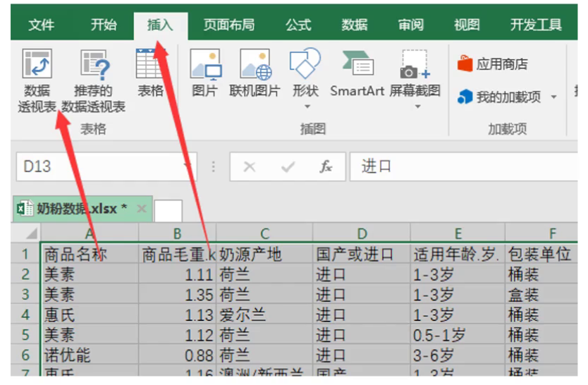Click the fx insert function button
The width and height of the screenshot is (588, 385).
pyautogui.click(x=326, y=166)
